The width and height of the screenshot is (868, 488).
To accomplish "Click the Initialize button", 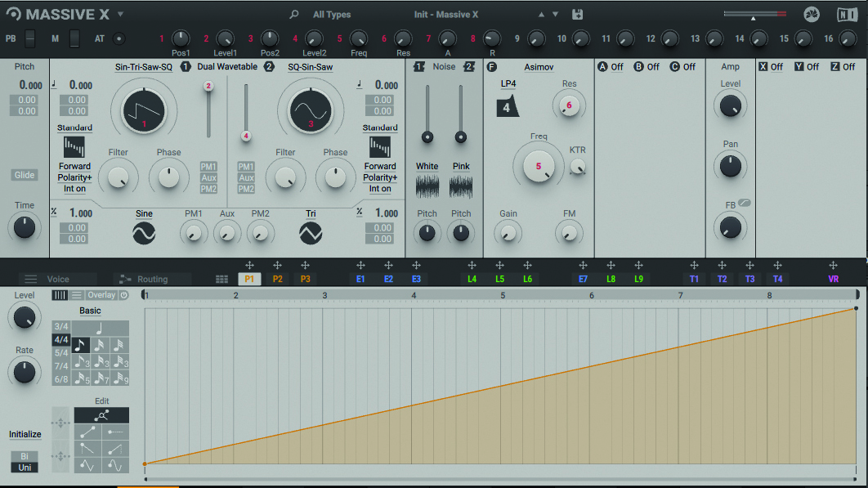I will coord(25,434).
